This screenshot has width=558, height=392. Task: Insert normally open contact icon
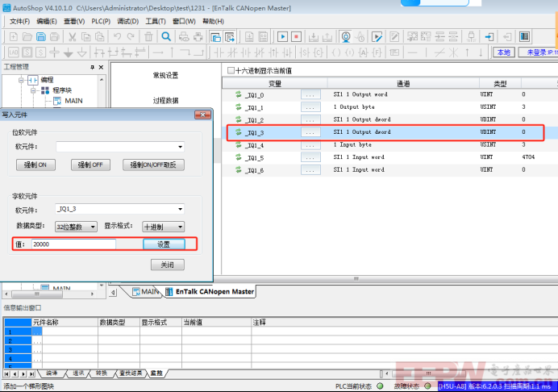219,52
